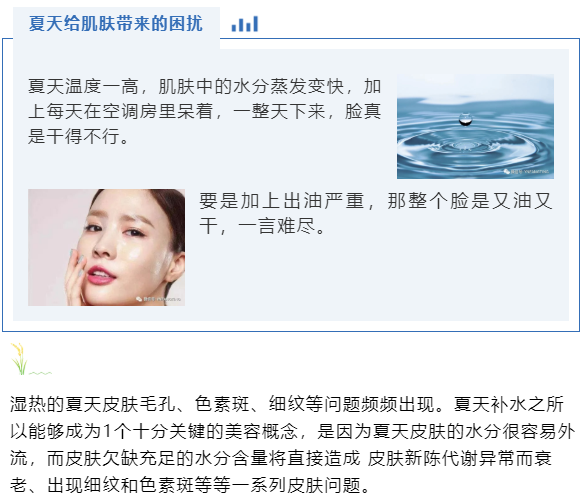The width and height of the screenshot is (582, 498).
Task: Click the yellow flower grass icon
Action: click(x=19, y=358)
